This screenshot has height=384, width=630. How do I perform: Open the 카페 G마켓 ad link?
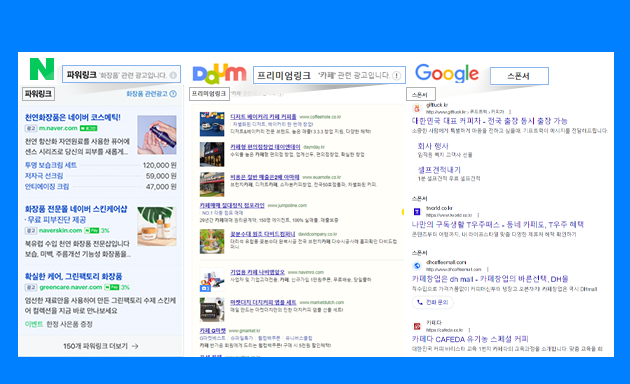tap(213, 331)
